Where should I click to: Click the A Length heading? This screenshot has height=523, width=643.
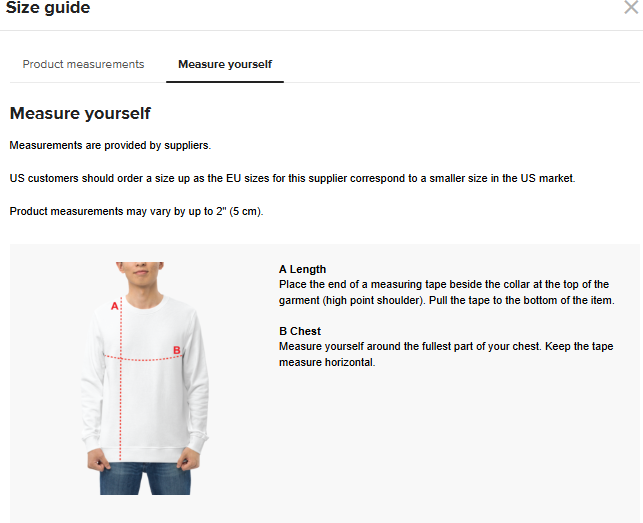pyautogui.click(x=303, y=269)
